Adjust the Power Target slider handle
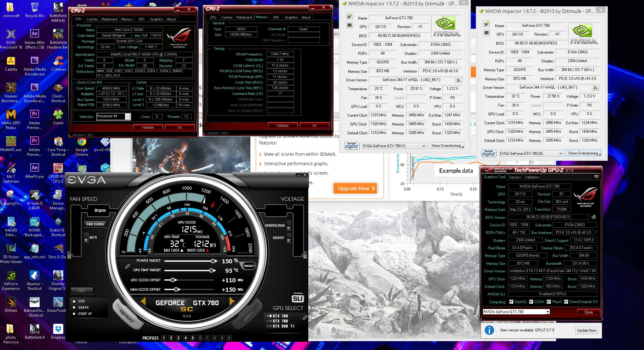 pos(214,261)
